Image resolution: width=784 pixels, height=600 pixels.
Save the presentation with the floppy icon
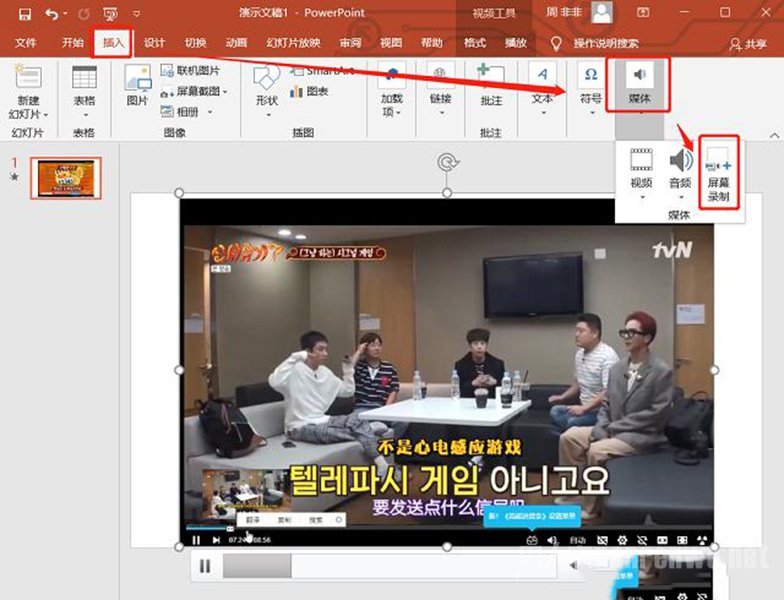tap(24, 14)
